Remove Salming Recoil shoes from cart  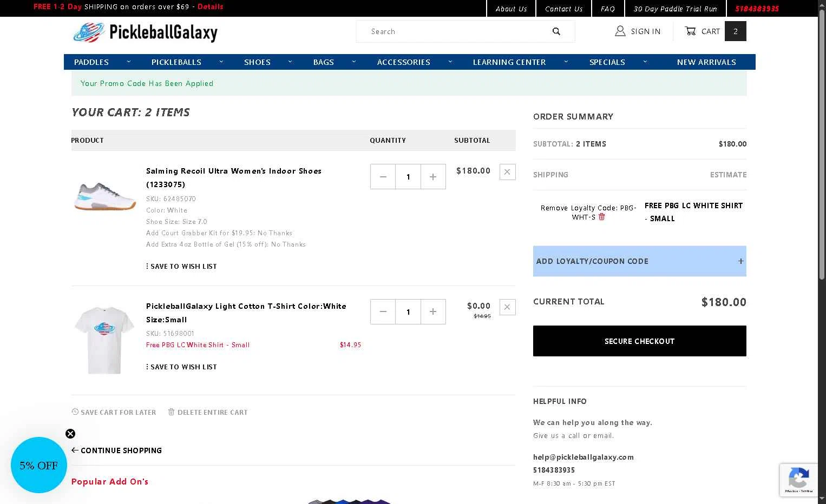507,172
